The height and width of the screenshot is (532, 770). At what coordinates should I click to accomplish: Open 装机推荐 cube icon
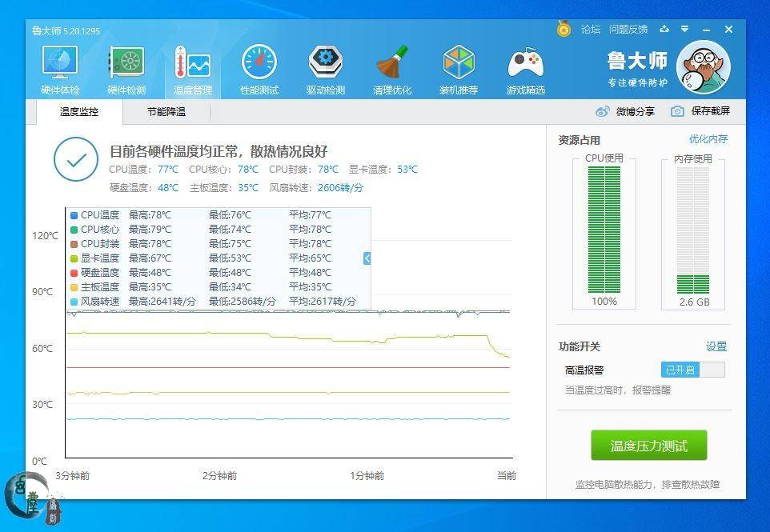[x=459, y=70]
